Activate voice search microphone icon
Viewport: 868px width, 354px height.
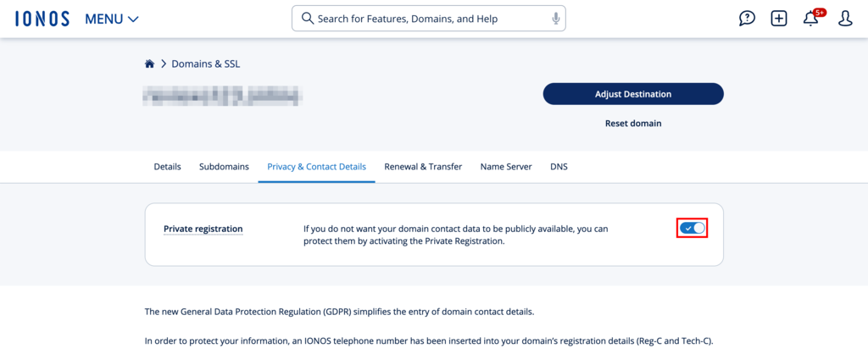pyautogui.click(x=555, y=19)
